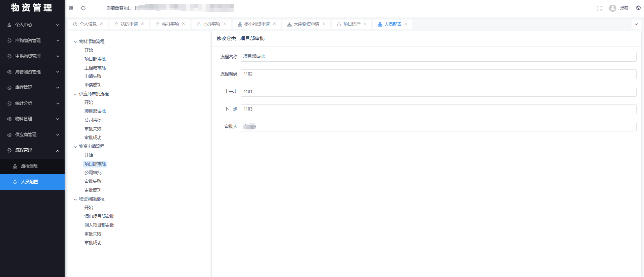This screenshot has height=277, width=644.
Task: Click the chevron next to 供应商管理
Action: pos(58,135)
